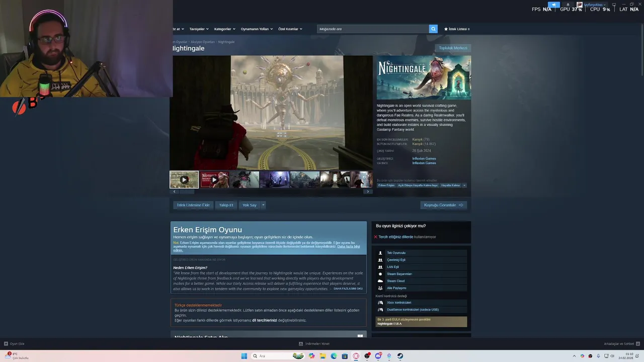644x362 pixels.
Task: Click the dil tercihlerinizi link
Action: tap(265, 320)
